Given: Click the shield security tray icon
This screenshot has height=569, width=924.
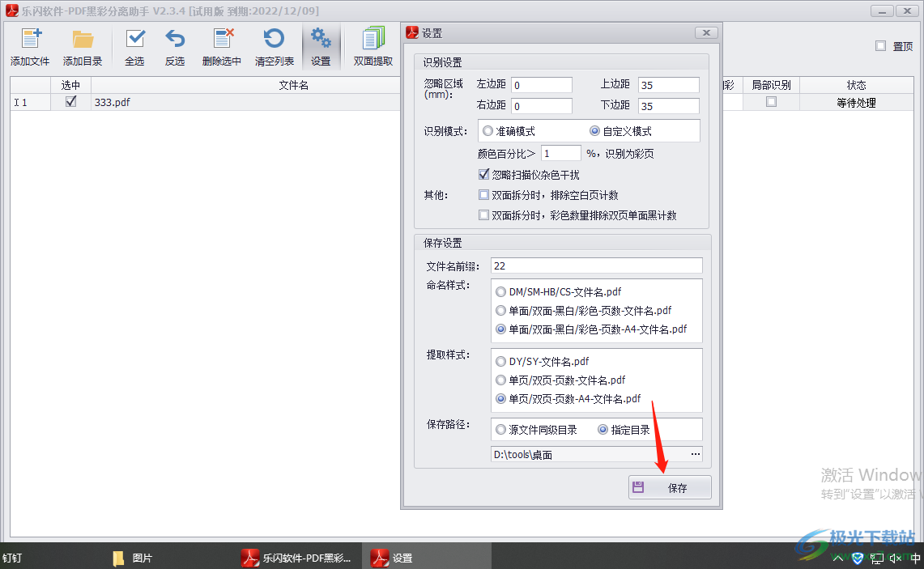Looking at the screenshot, I should (858, 558).
